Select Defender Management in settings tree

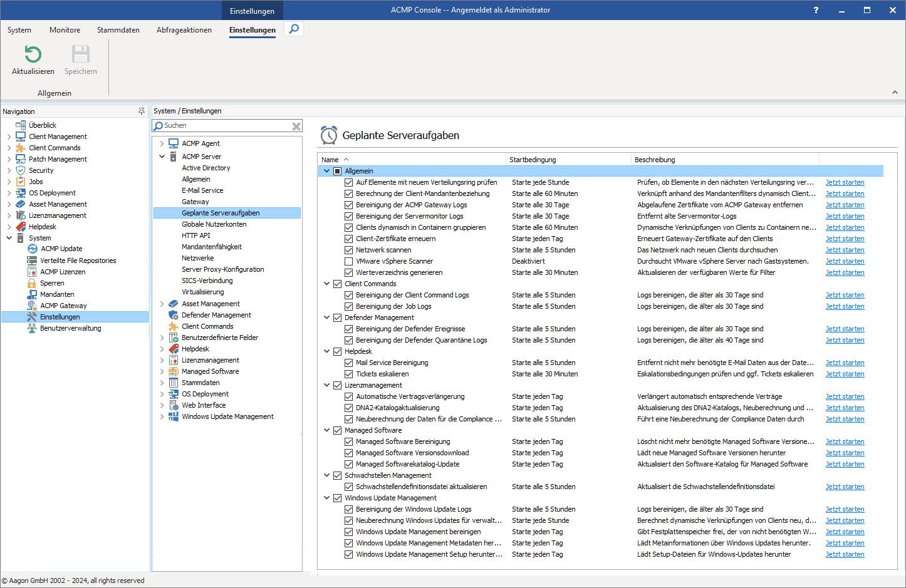216,315
